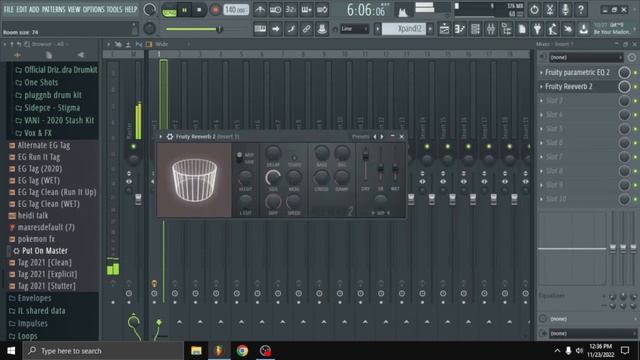Click the help question mark icon
This screenshot has width=640, height=360.
(581, 9)
